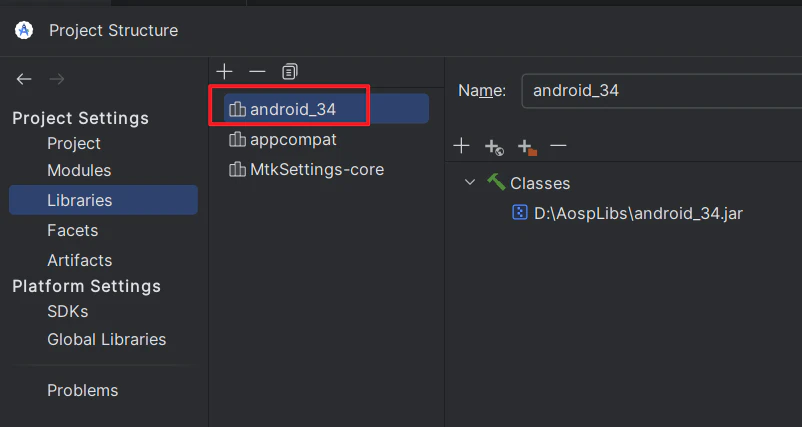Add a library root with plus
The image size is (802, 427).
(461, 146)
